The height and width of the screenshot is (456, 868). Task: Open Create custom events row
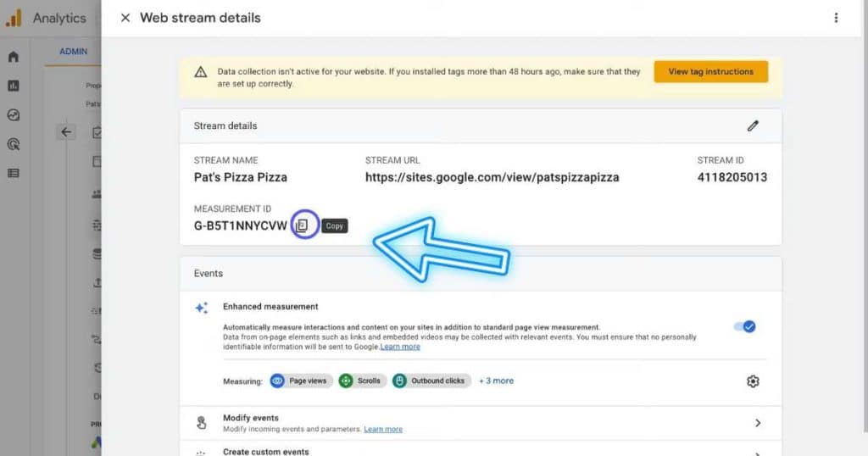click(481, 450)
